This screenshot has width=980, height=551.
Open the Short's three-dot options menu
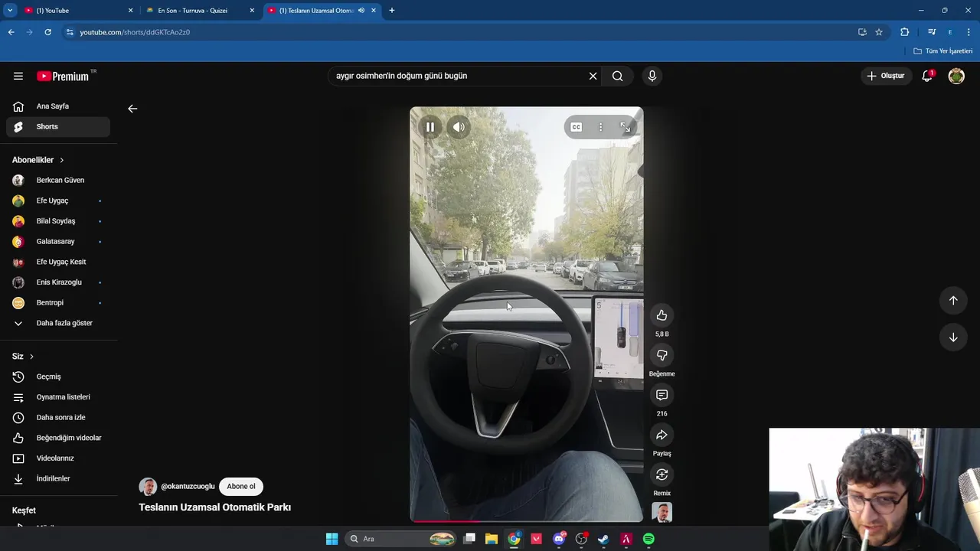[600, 127]
